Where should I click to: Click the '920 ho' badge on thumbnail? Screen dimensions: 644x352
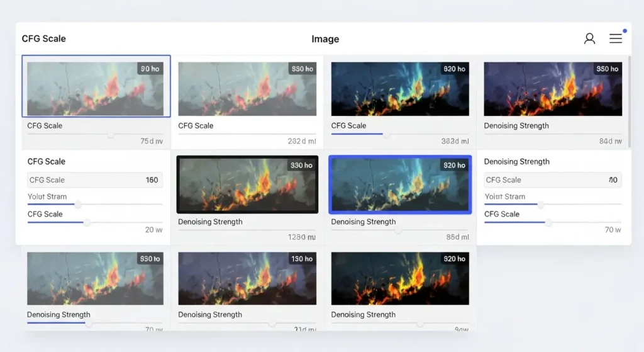coord(454,259)
